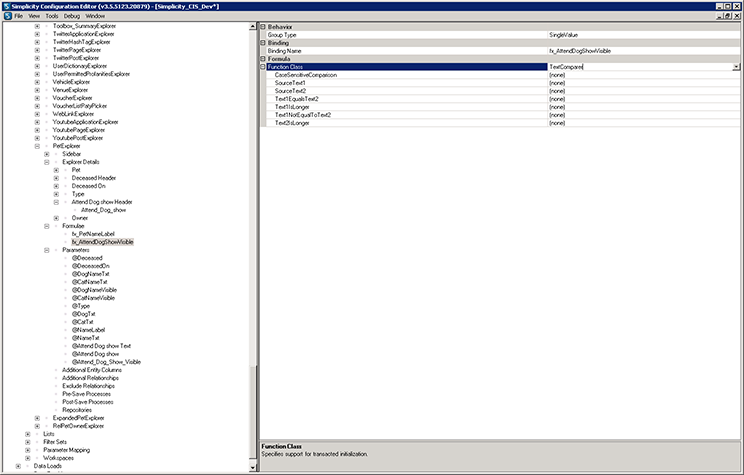The width and height of the screenshot is (744, 475).
Task: Select the @Deceased parameter
Action: click(87, 258)
